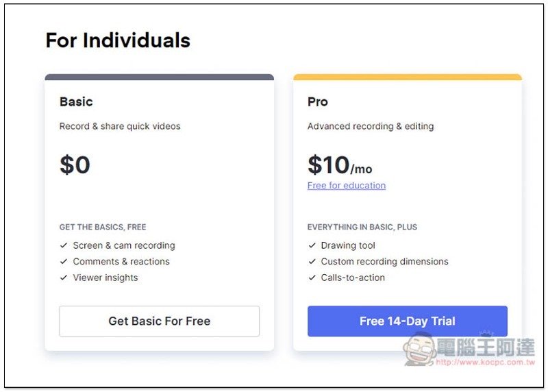Select the checkmark beside Viewer insights
The width and height of the screenshot is (548, 392).
64,278
